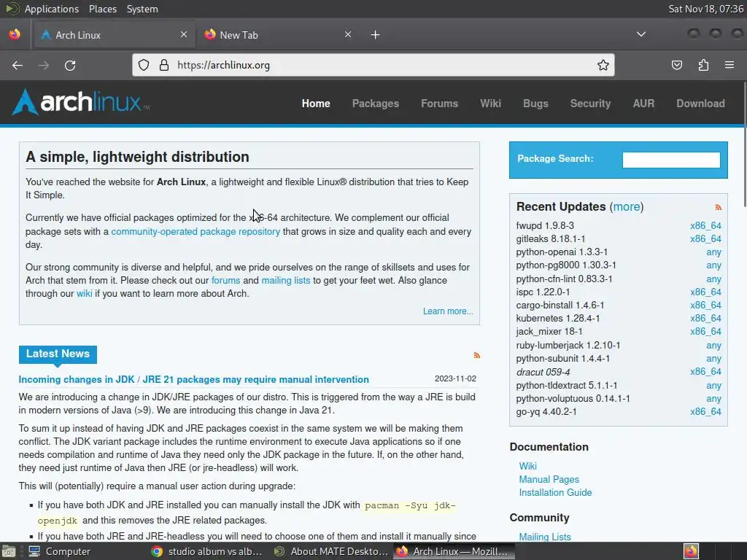The height and width of the screenshot is (560, 747).
Task: Open the go-yq 4.40.2-1 package entry
Action: point(546,412)
